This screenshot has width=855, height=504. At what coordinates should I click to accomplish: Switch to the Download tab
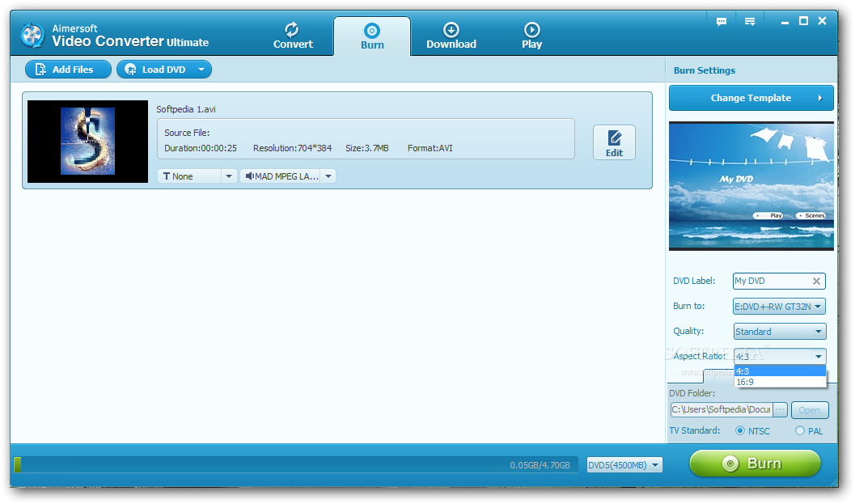pos(451,36)
